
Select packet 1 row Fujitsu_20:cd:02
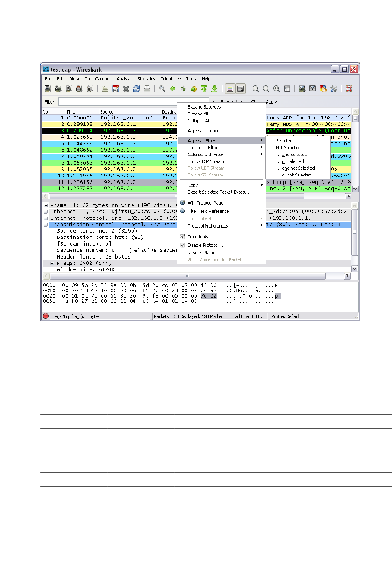pos(196,118)
